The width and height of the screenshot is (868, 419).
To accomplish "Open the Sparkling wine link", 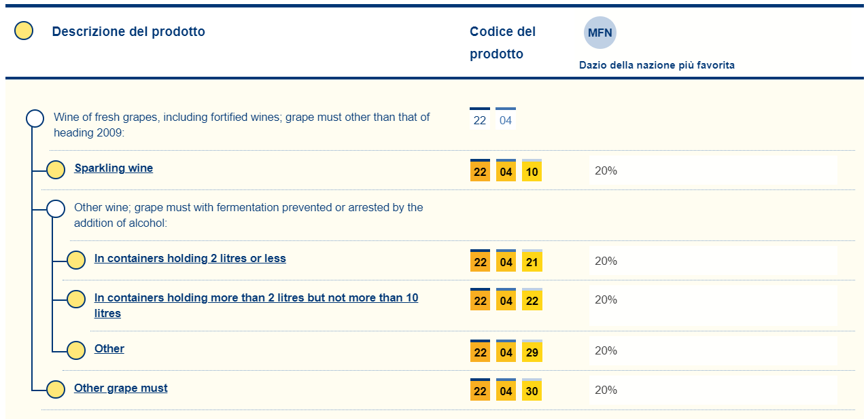I will (114, 168).
